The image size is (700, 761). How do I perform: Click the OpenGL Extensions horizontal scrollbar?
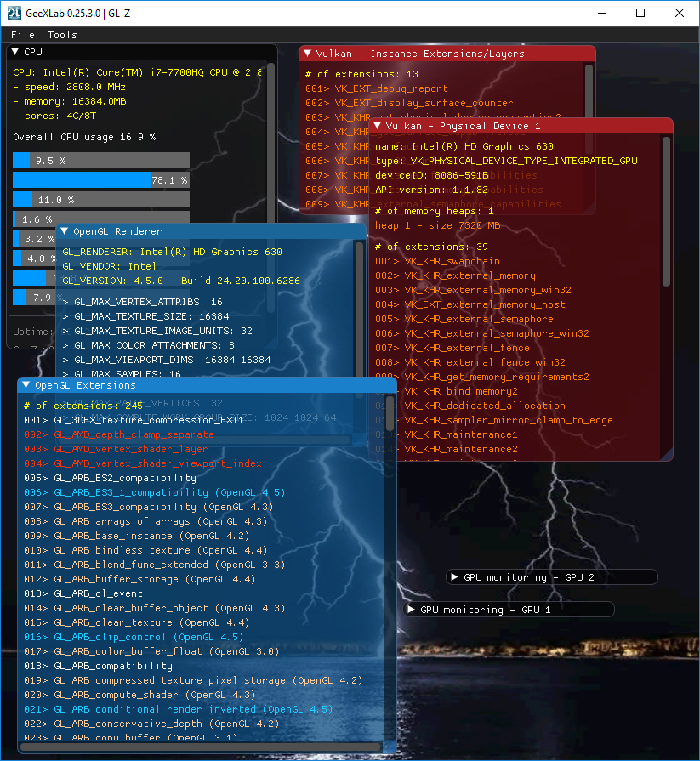click(202, 747)
